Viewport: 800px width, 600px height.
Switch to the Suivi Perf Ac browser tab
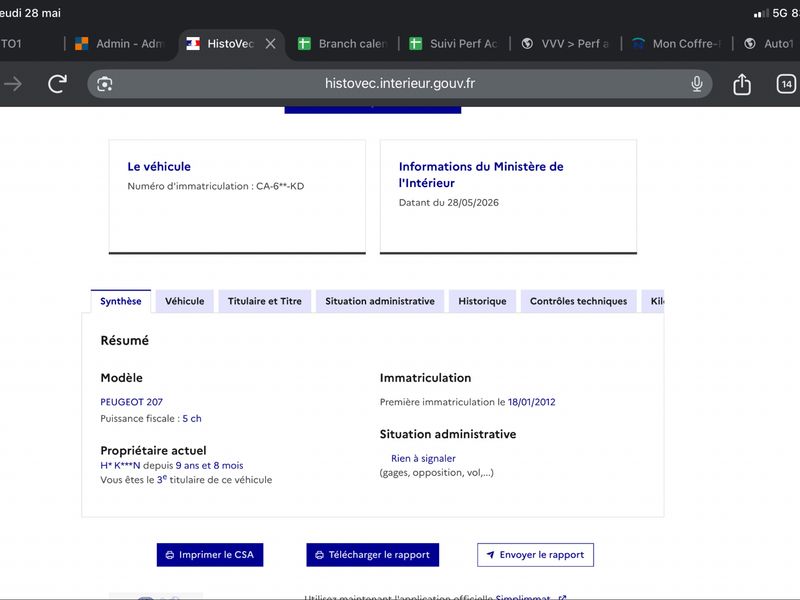click(454, 44)
